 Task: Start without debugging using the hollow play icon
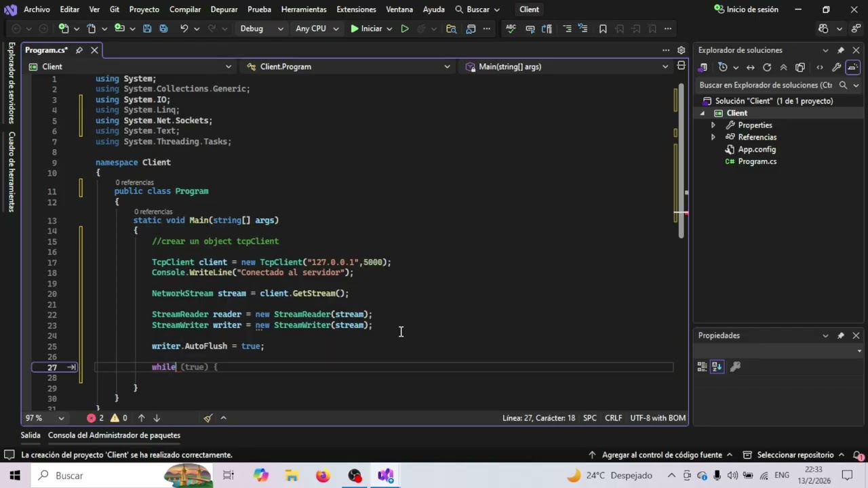click(x=405, y=28)
